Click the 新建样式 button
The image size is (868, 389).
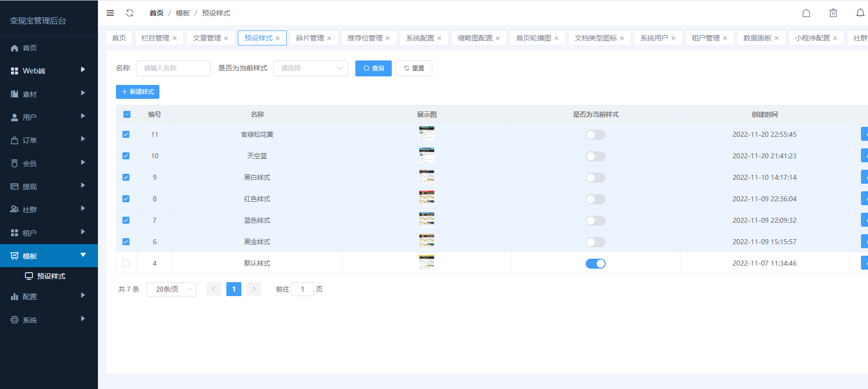click(x=137, y=92)
